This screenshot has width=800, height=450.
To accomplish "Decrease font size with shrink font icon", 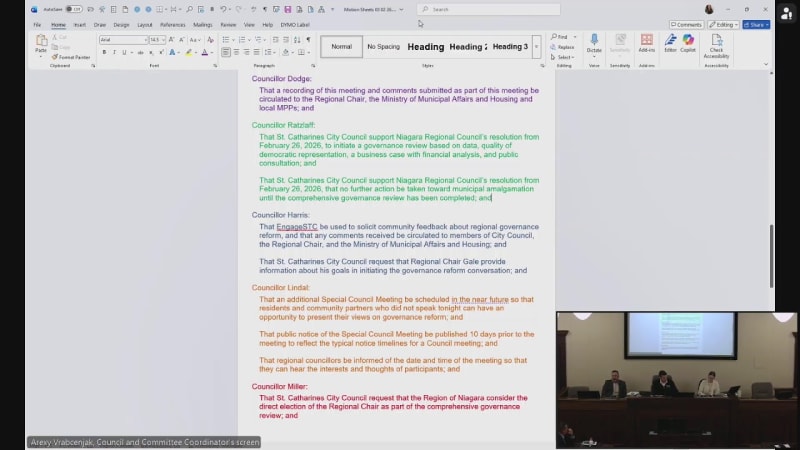I will (x=182, y=40).
